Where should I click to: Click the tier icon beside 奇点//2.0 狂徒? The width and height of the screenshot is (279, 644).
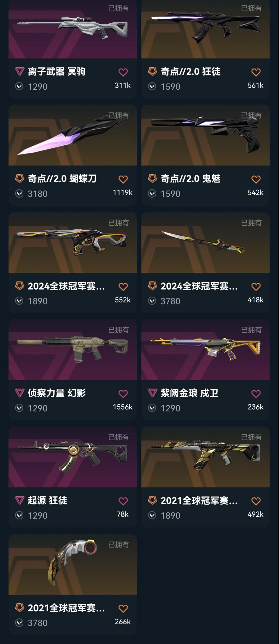coord(152,71)
